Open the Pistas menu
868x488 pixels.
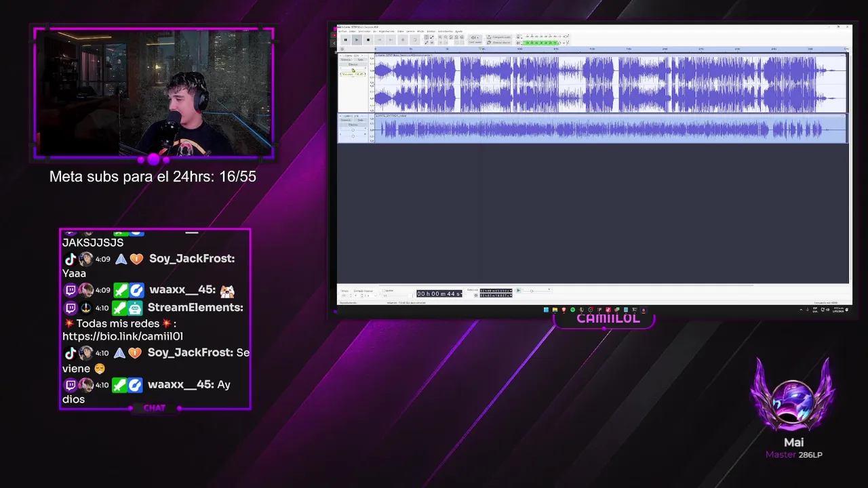pyautogui.click(x=400, y=31)
